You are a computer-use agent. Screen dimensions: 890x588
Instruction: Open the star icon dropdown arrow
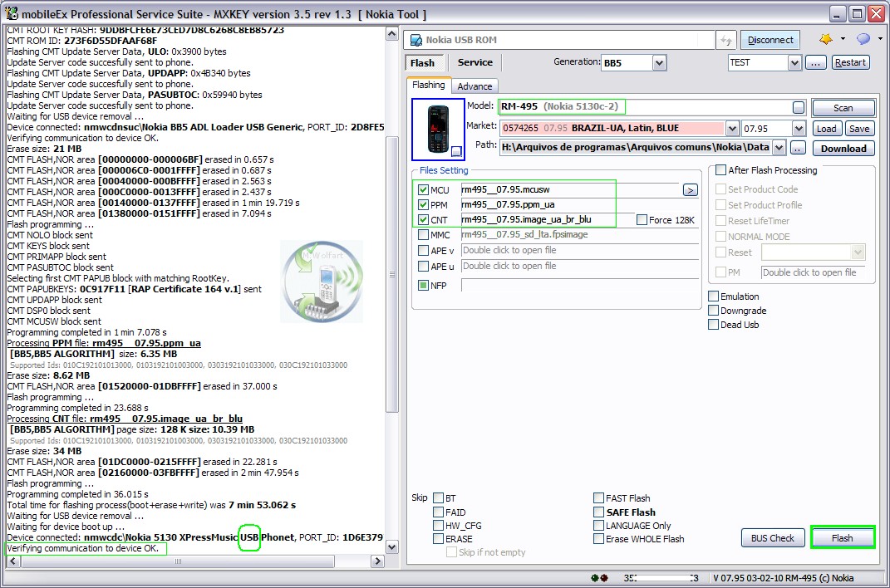click(843, 38)
